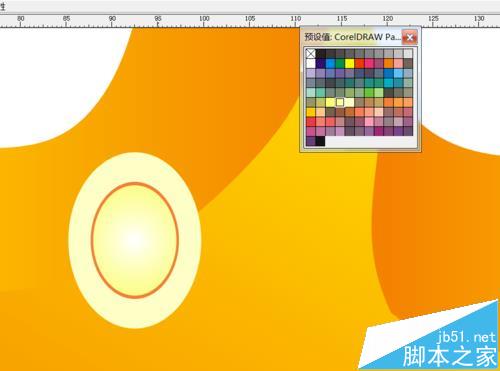Screen dimensions: 500x371
Task: Select the black swatch in bottom row
Action: click(320, 141)
